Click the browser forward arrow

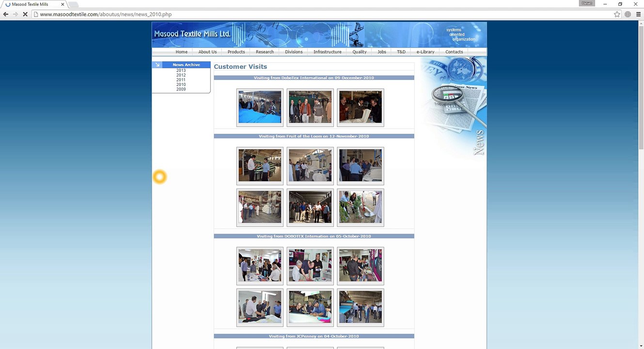(x=16, y=14)
